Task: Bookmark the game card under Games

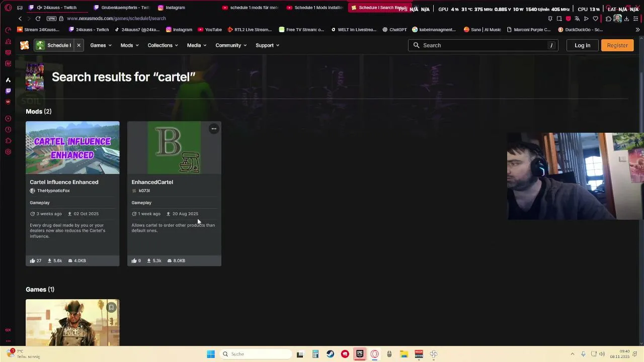Action: coord(112,307)
